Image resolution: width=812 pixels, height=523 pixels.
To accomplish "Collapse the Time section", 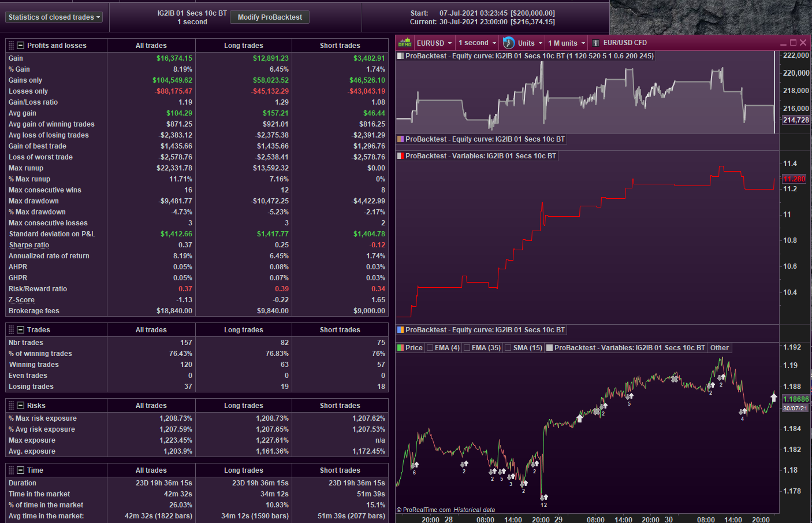I will (x=21, y=470).
